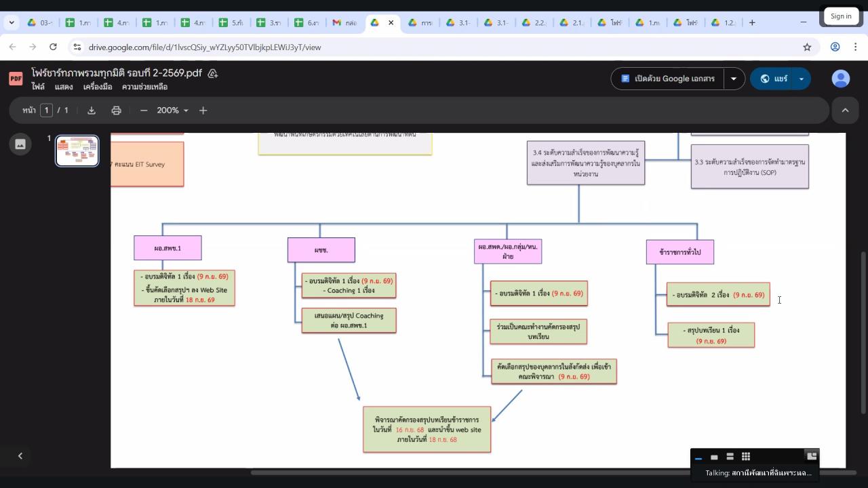This screenshot has width=868, height=488.
Task: Switch to the Drive tab "2.1."
Action: coord(572,22)
